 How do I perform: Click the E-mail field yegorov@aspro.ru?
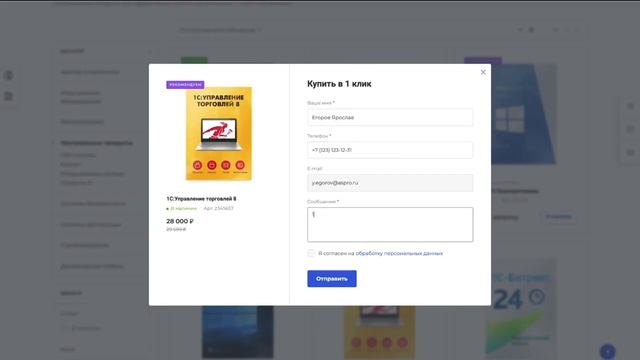coord(390,183)
